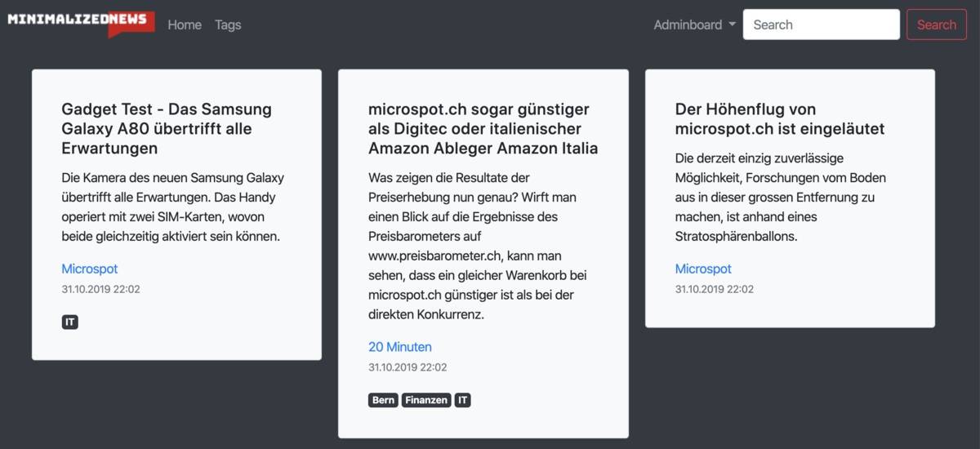980x449 pixels.
Task: Follow the 20 Minuten source link
Action: coord(400,347)
